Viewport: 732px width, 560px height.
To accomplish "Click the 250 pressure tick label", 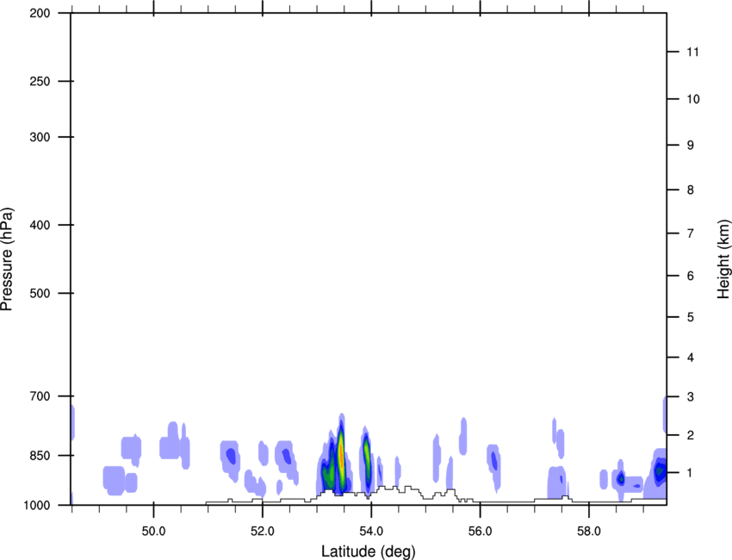I will (x=40, y=81).
